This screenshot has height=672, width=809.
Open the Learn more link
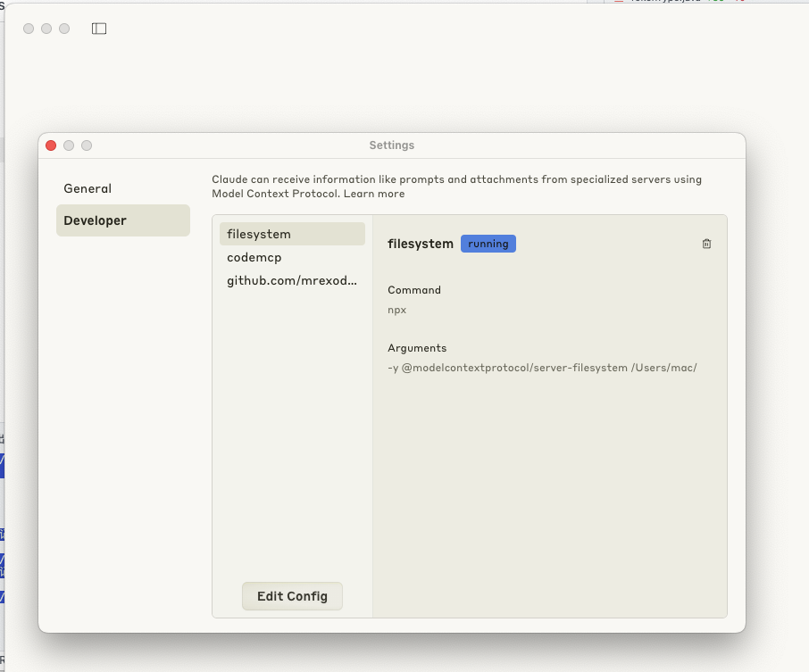tap(374, 194)
